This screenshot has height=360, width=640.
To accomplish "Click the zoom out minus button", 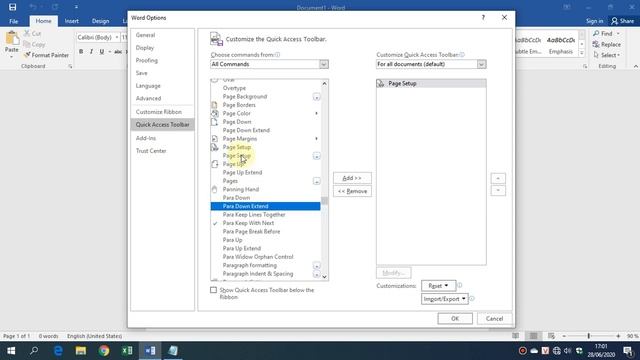I will point(564,336).
